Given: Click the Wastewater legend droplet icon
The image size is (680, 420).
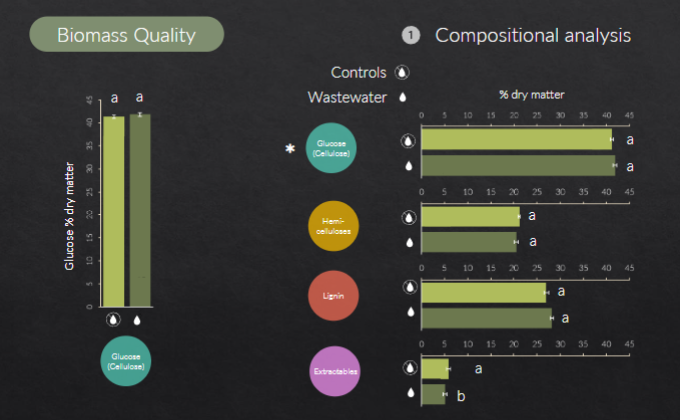Looking at the screenshot, I should (x=403, y=97).
